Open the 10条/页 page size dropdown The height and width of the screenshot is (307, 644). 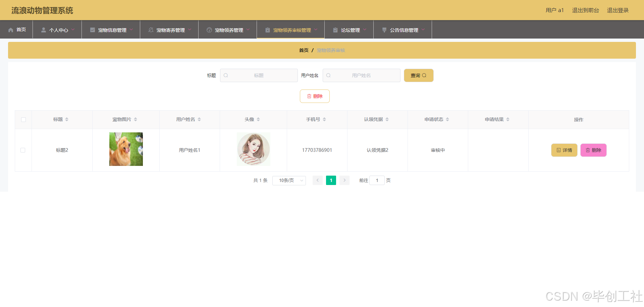pyautogui.click(x=289, y=180)
